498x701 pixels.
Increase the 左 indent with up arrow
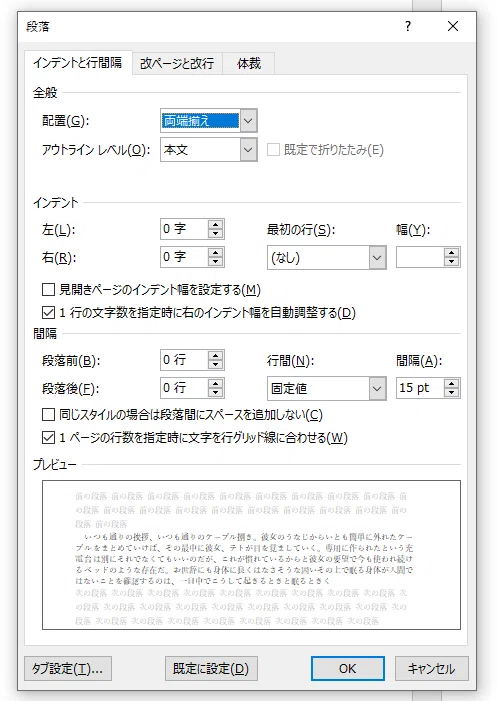215,224
